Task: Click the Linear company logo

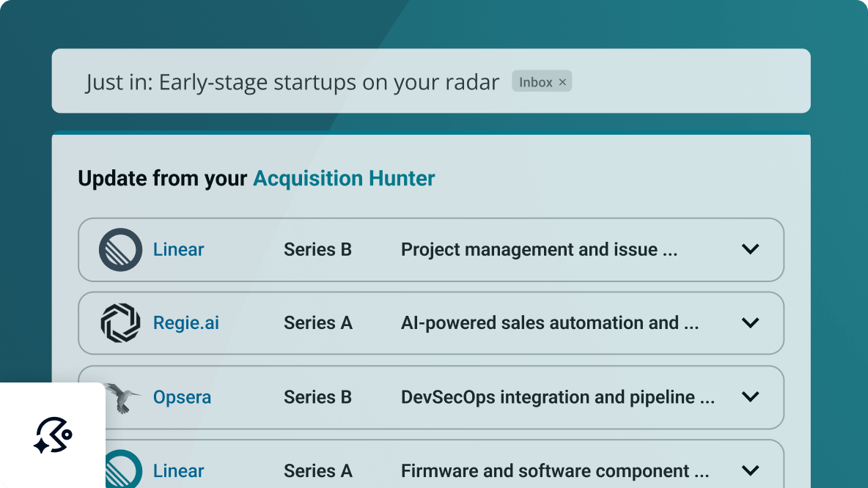Action: pos(120,249)
